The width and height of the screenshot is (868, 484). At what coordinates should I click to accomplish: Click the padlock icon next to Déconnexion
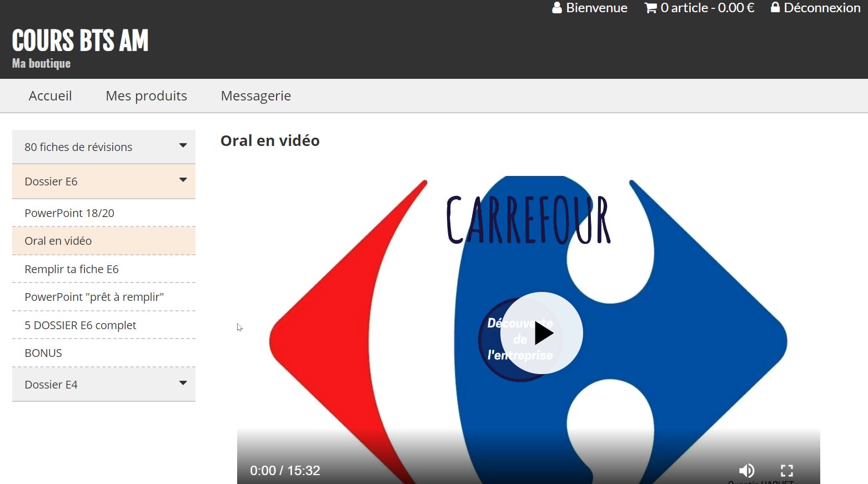point(775,7)
